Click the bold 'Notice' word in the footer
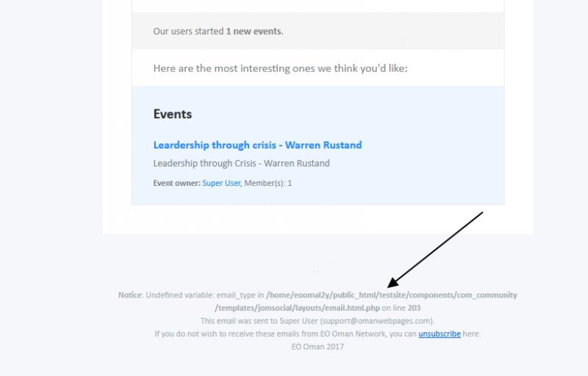Viewport: 588px width, 376px height. (130, 295)
